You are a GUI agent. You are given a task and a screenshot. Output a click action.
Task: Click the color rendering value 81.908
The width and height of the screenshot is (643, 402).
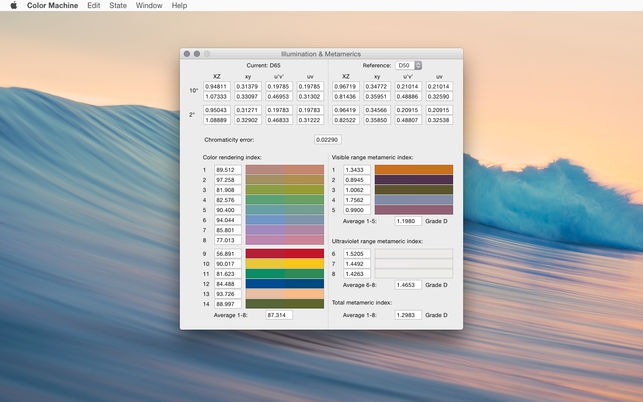click(228, 190)
